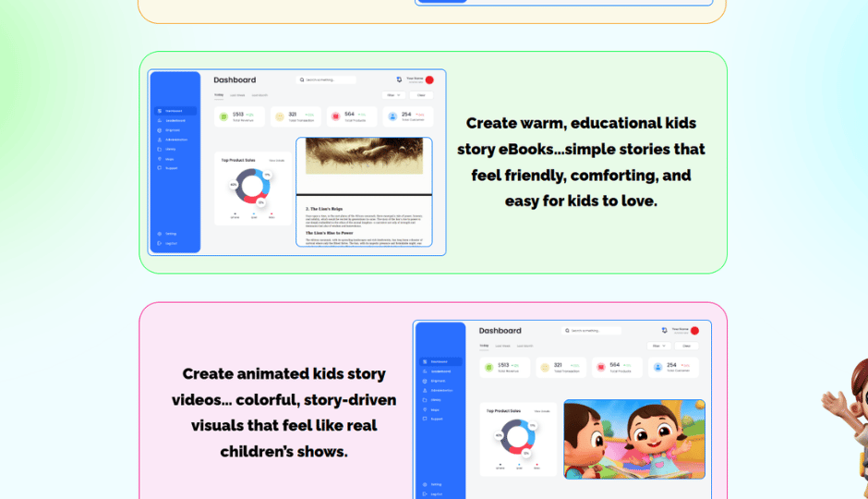Click search field in green card dashboard
This screenshot has width=868, height=499.
(326, 79)
